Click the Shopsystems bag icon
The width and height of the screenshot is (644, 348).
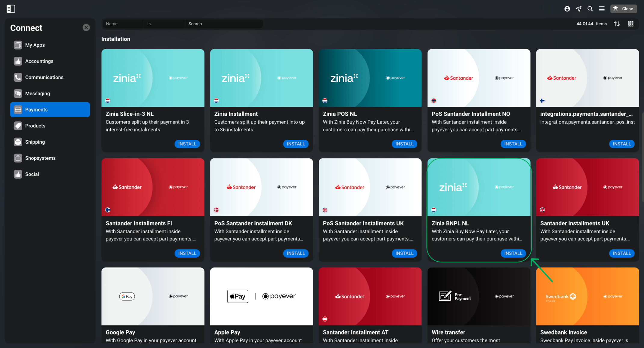pyautogui.click(x=18, y=158)
